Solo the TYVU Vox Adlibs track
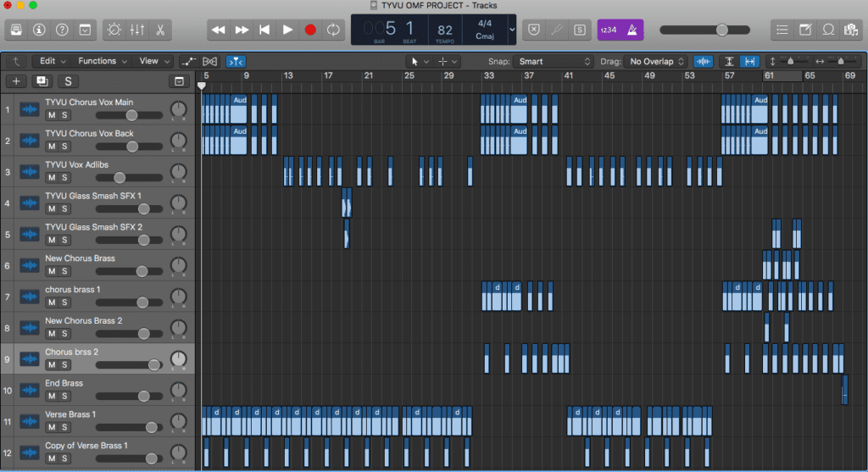868x472 pixels. (64, 177)
